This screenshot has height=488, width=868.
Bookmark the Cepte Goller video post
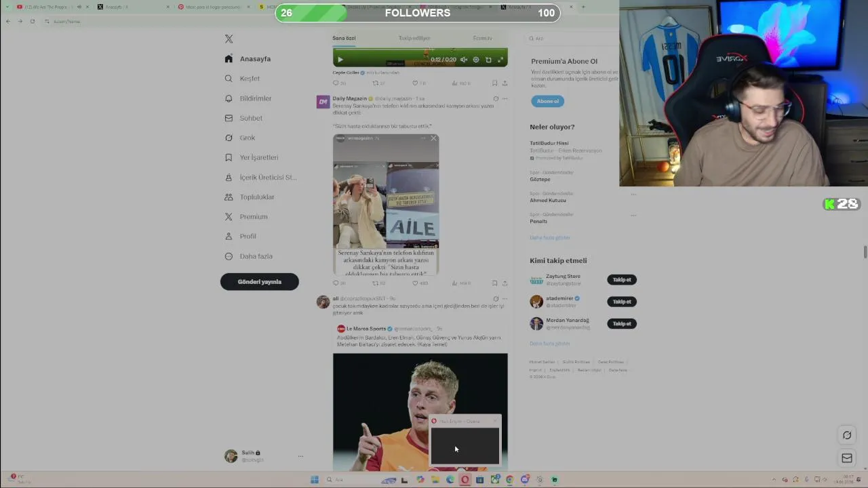point(494,83)
